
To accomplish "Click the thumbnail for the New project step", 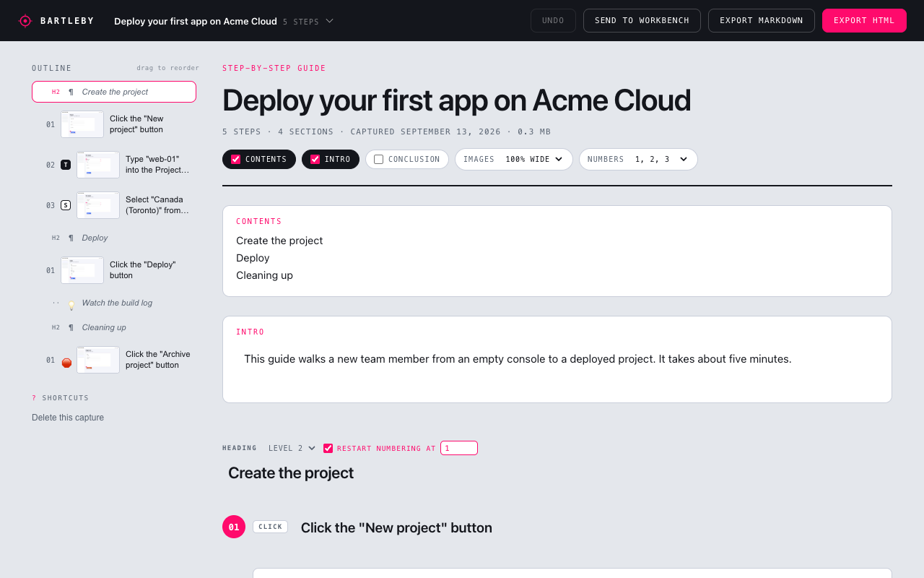I will tap(82, 124).
